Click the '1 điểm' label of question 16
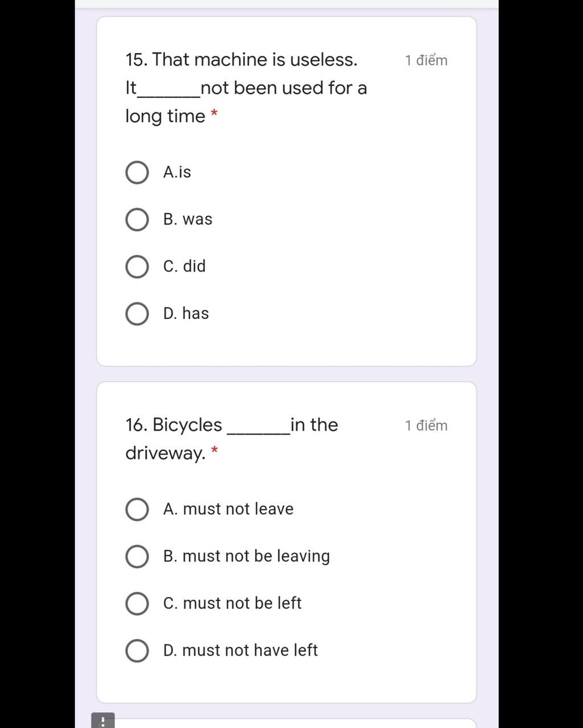The width and height of the screenshot is (583, 728). point(426,426)
